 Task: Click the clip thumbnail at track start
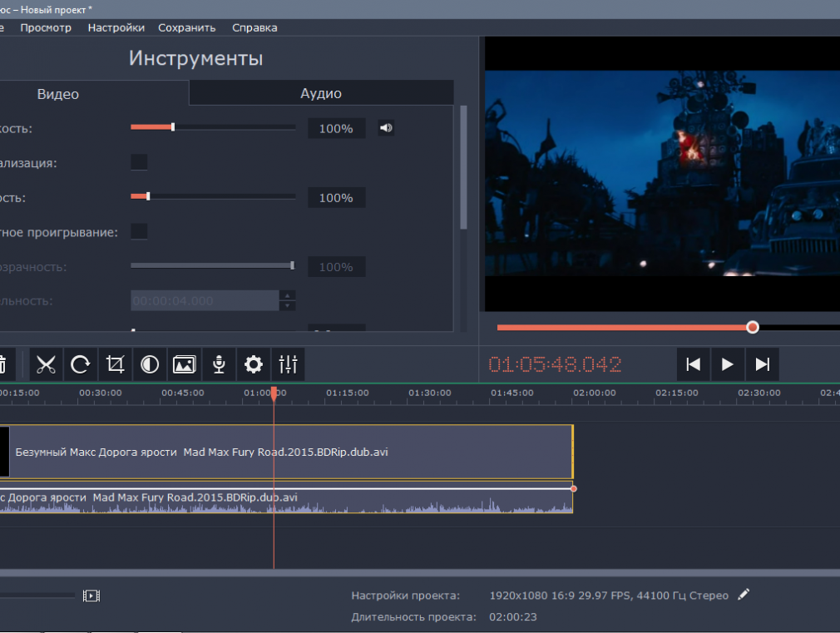(5, 452)
